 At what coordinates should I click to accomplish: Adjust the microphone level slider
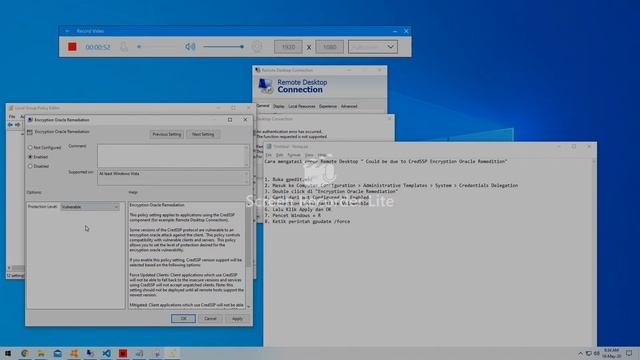click(157, 47)
